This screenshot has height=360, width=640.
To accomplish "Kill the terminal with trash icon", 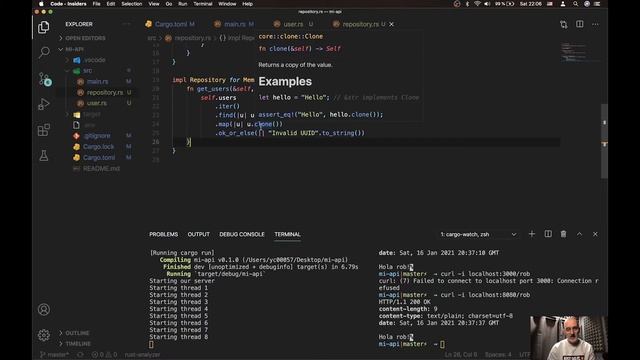I will click(x=563, y=234).
